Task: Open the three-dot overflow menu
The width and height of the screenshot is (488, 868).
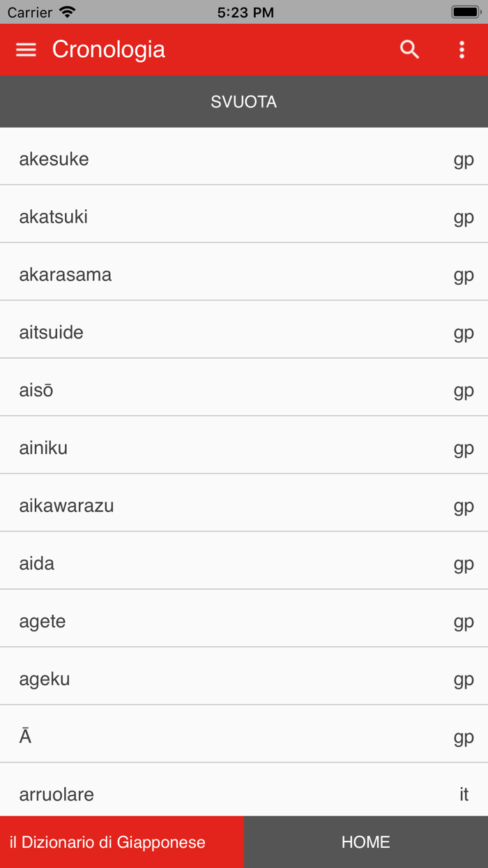Action: (x=462, y=50)
